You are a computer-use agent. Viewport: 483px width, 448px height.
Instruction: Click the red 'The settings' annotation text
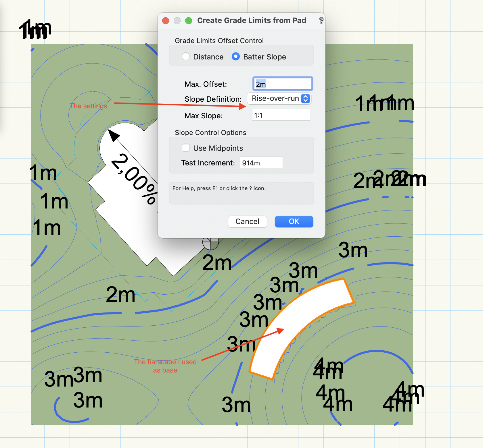[89, 106]
